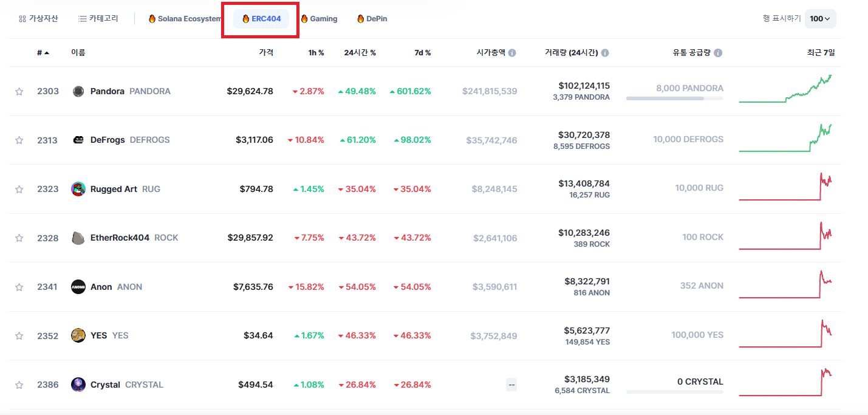Click Rugged Art market cap $8,248,145
Image resolution: width=868 pixels, height=415 pixels.
pyautogui.click(x=494, y=189)
